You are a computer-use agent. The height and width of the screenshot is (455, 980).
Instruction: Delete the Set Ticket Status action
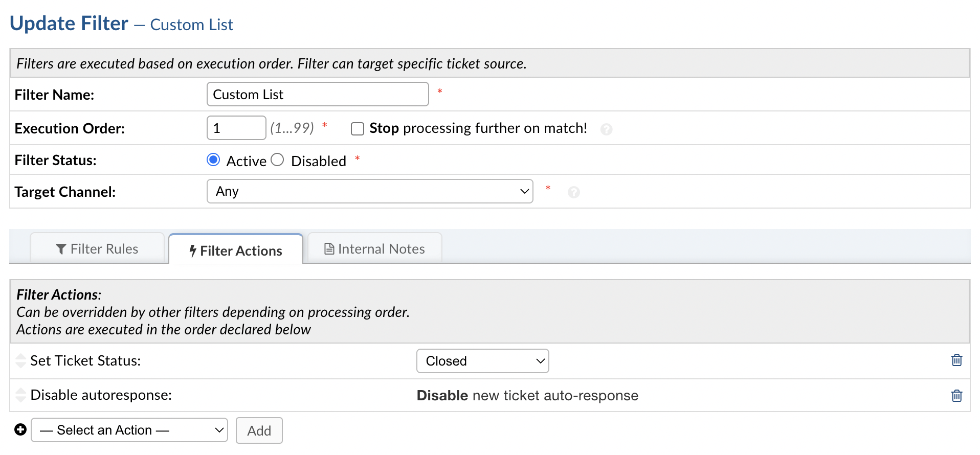pyautogui.click(x=956, y=360)
